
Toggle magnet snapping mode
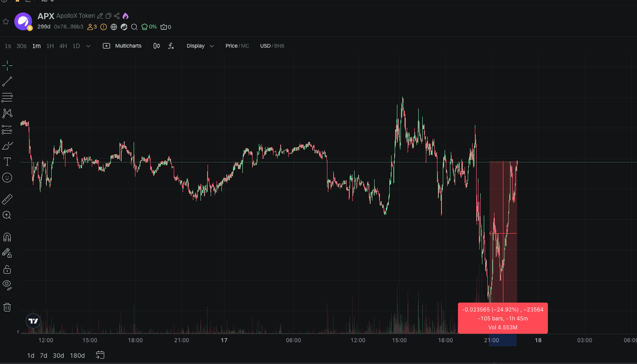pos(7,237)
